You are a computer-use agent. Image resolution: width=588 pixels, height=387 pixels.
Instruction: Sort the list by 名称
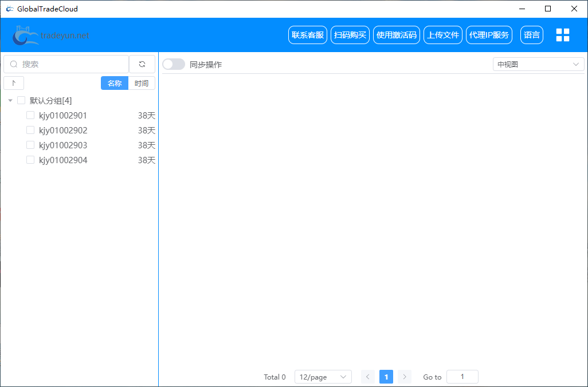pos(115,83)
